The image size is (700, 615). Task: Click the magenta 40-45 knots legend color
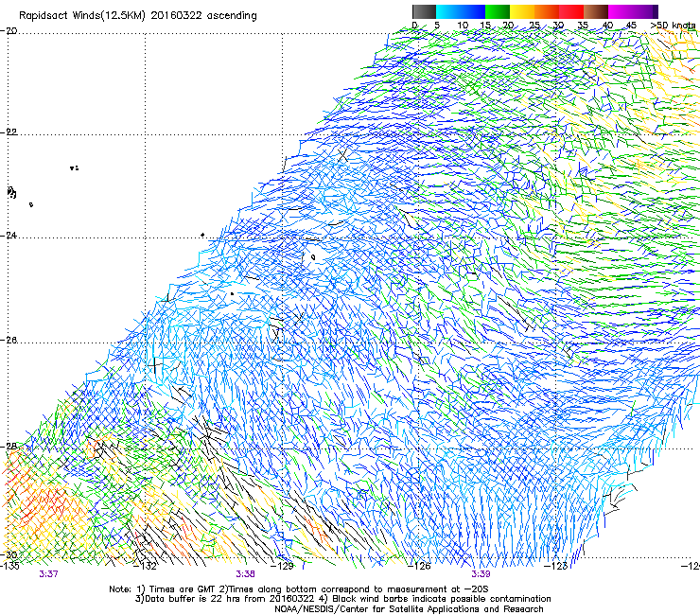[x=621, y=11]
